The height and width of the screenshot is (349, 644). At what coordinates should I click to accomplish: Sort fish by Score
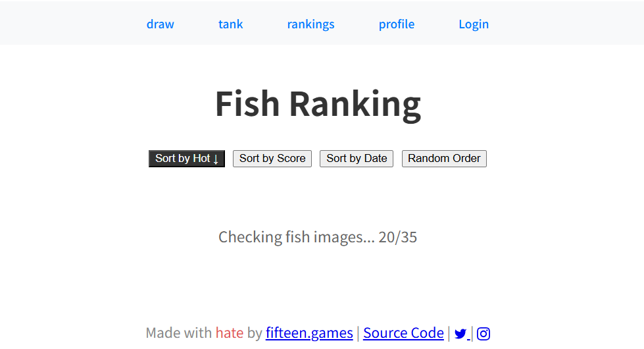click(272, 159)
